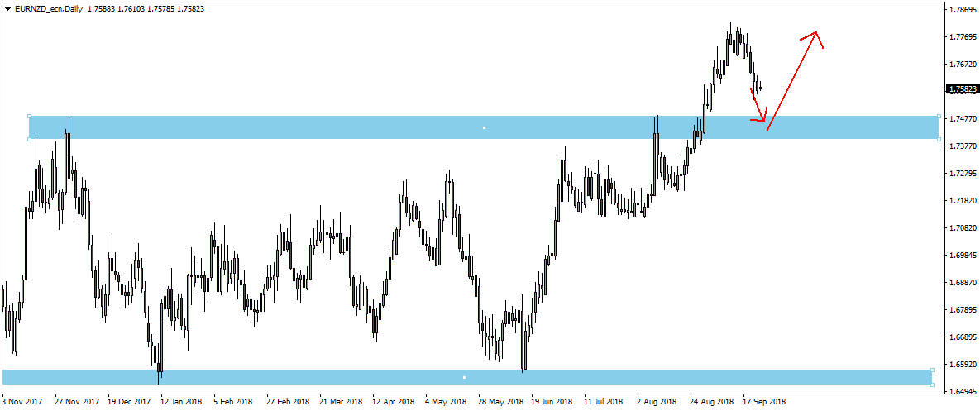The height and width of the screenshot is (411, 980).
Task: Grab the center handle of upper blue rectangle
Action: [484, 128]
